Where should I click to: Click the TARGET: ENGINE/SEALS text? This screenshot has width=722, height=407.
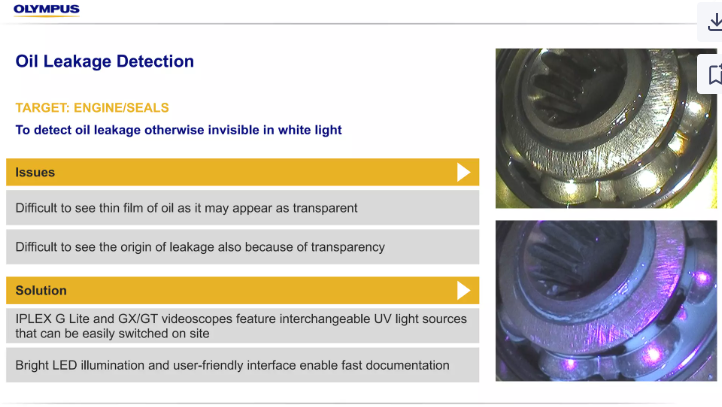(x=92, y=107)
